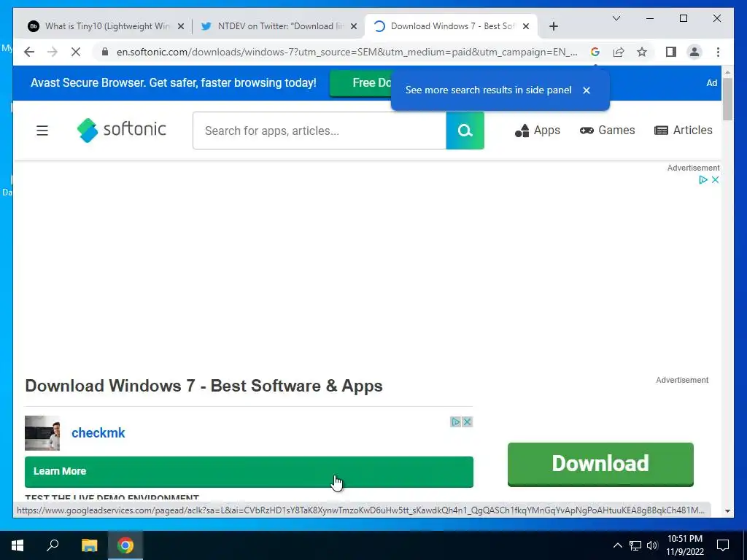Open the network tray icon
Screen dimensions: 747x560
635,545
